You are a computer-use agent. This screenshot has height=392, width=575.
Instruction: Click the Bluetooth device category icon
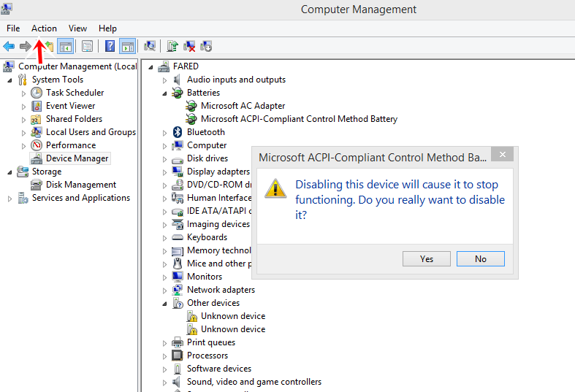[178, 132]
